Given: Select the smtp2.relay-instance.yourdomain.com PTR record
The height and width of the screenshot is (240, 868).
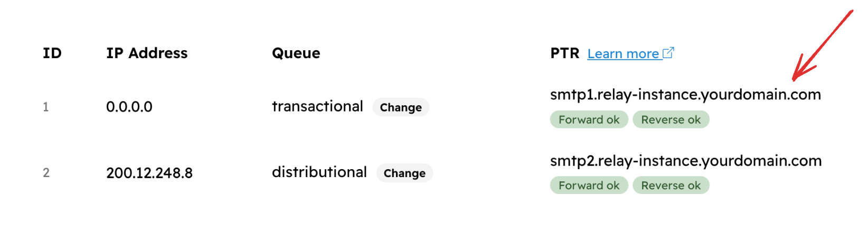Looking at the screenshot, I should click(x=685, y=161).
